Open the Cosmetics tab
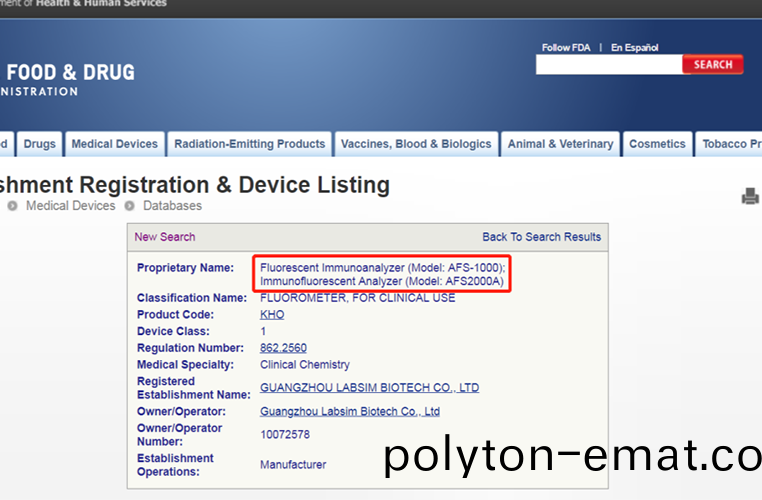Screen dimensions: 762x500 (x=657, y=144)
